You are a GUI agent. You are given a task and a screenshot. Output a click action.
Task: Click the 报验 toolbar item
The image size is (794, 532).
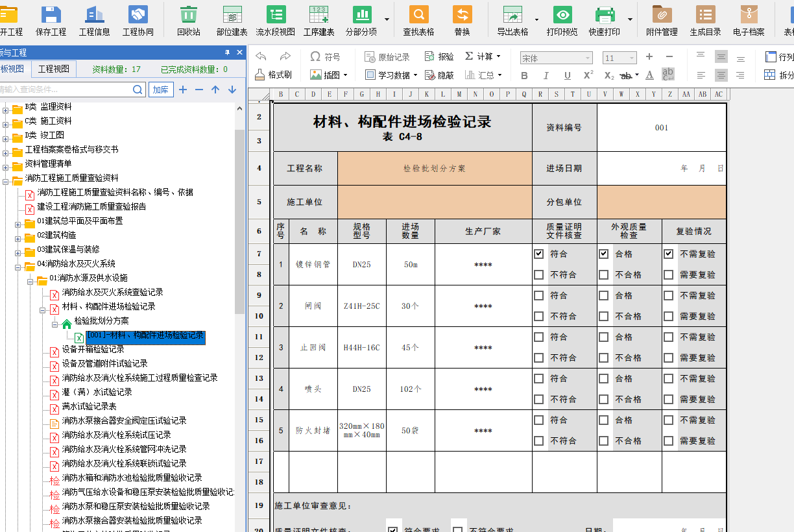point(440,56)
